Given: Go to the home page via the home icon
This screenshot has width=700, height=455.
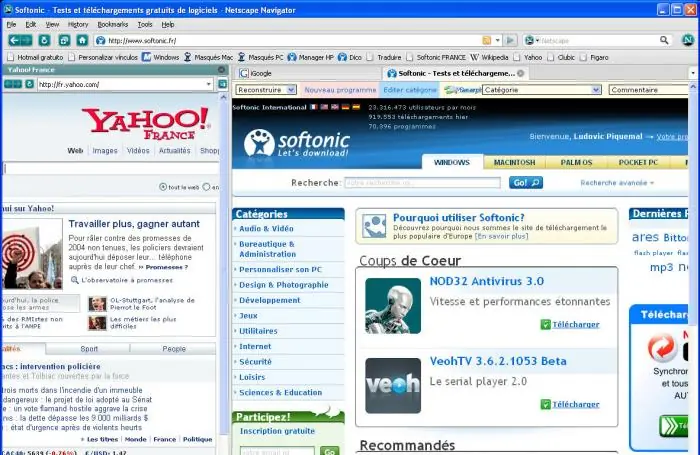Looking at the screenshot, I should [82, 41].
